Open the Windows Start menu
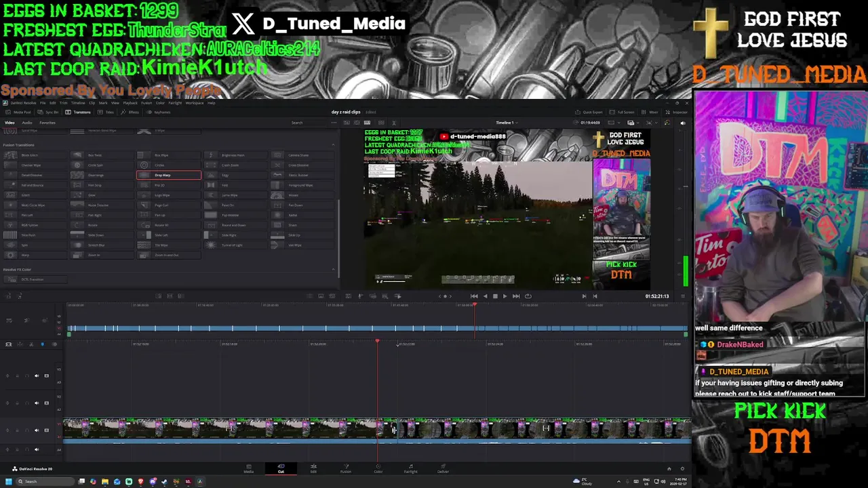 point(8,481)
